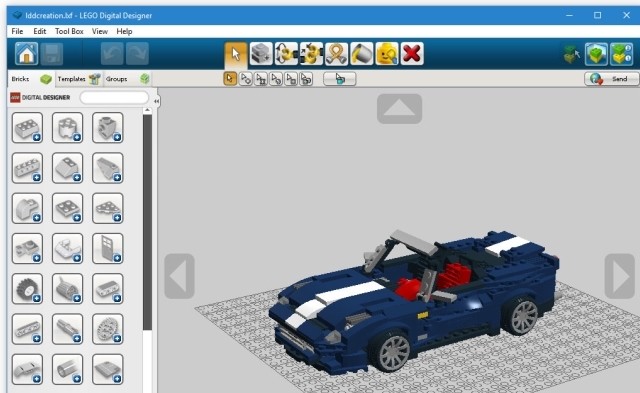Select the Hinge rotation tool
Image resolution: width=640 pixels, height=393 pixels.
(x=286, y=54)
